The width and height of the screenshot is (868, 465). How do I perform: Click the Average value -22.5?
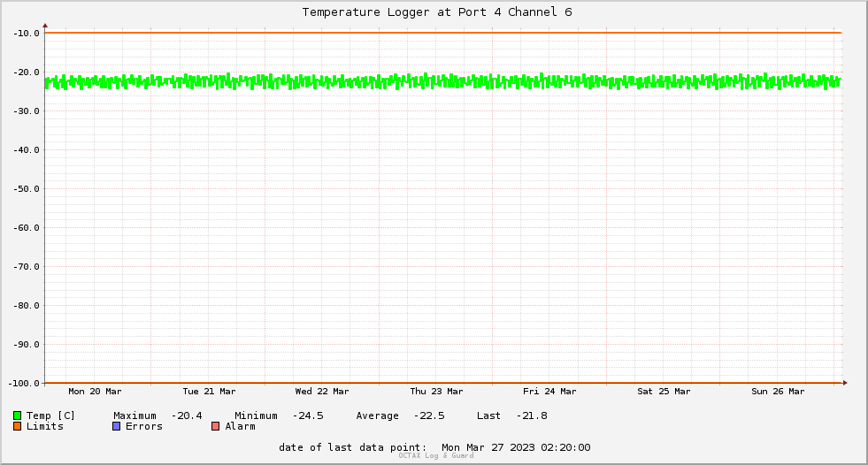pyautogui.click(x=429, y=415)
